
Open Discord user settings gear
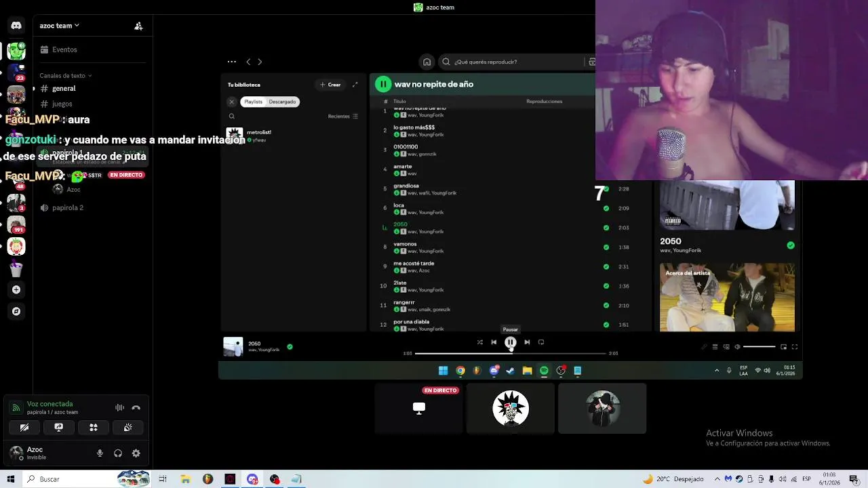pos(136,453)
